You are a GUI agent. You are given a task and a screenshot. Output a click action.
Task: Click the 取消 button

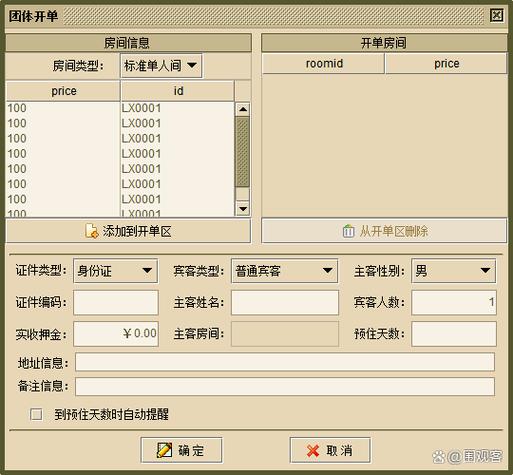click(330, 451)
